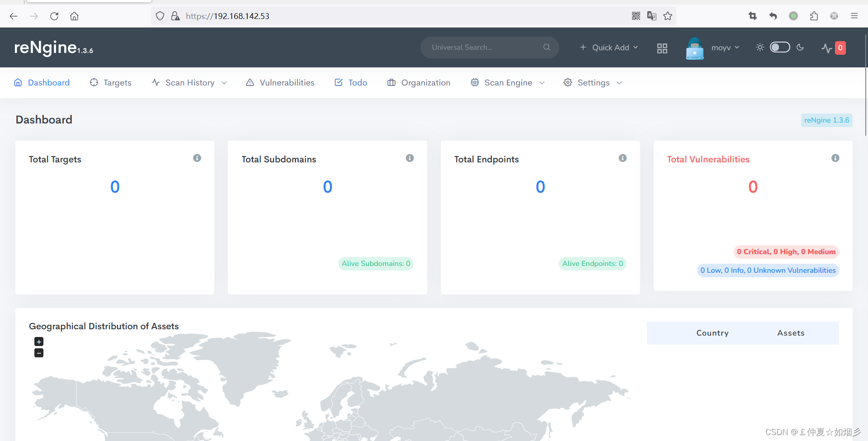
Task: Click the shield tracking protection icon
Action: (x=160, y=16)
